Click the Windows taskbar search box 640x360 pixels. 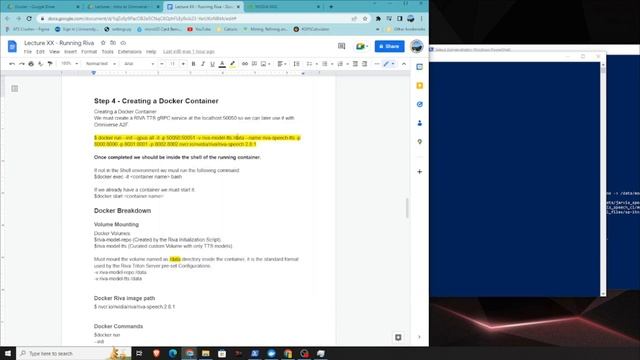[x=73, y=353]
